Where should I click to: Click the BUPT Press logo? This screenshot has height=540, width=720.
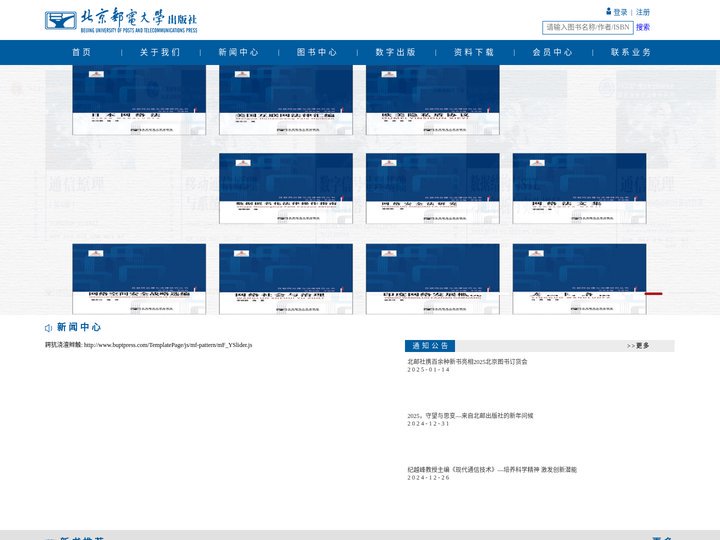tap(121, 21)
